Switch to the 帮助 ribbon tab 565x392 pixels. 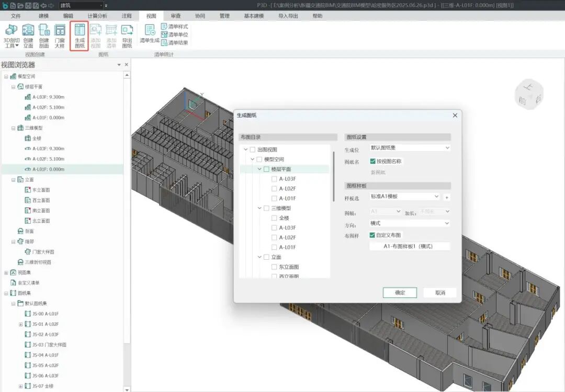318,16
